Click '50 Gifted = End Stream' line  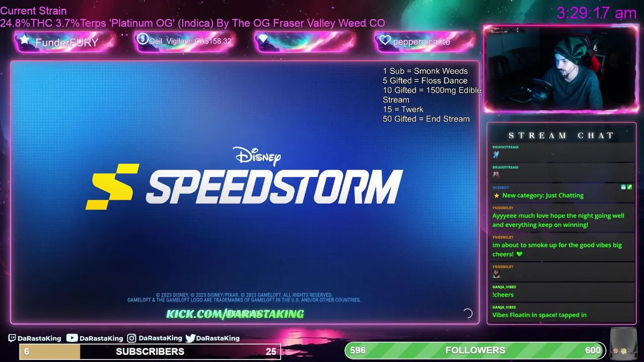pyautogui.click(x=426, y=119)
